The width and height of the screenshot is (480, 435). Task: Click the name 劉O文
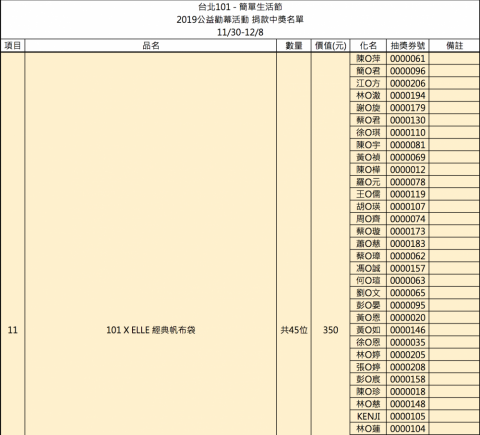tap(368, 293)
